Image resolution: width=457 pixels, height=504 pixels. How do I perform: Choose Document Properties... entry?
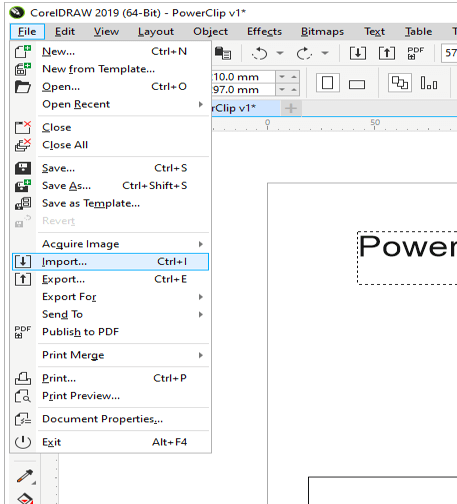[x=110, y=419]
